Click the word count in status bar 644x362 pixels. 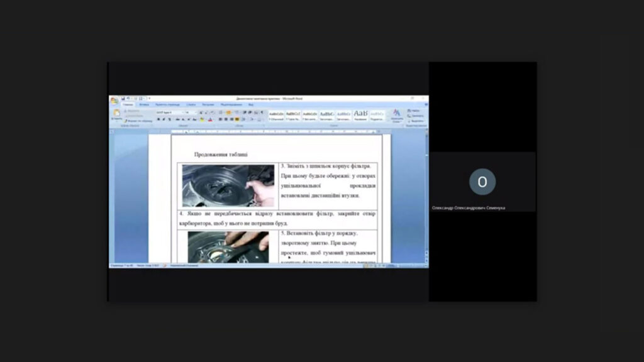click(x=147, y=266)
